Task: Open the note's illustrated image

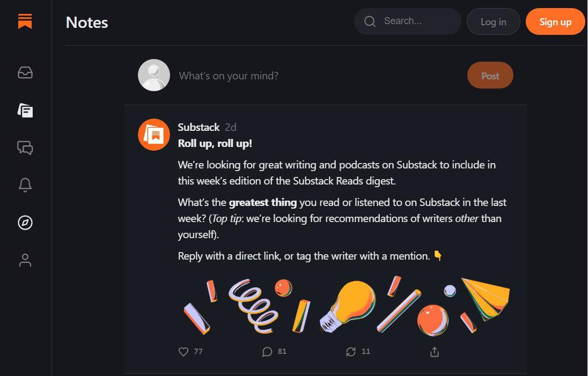Action: [x=346, y=305]
